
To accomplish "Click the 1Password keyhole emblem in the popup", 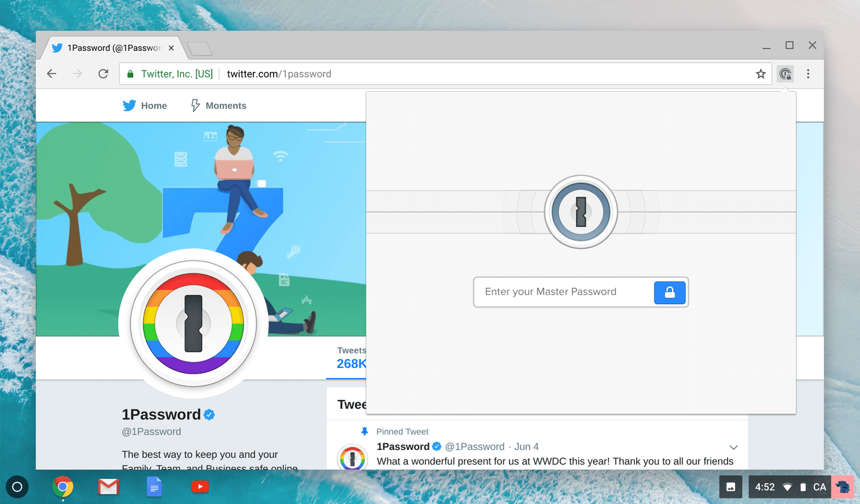I will coord(581,212).
